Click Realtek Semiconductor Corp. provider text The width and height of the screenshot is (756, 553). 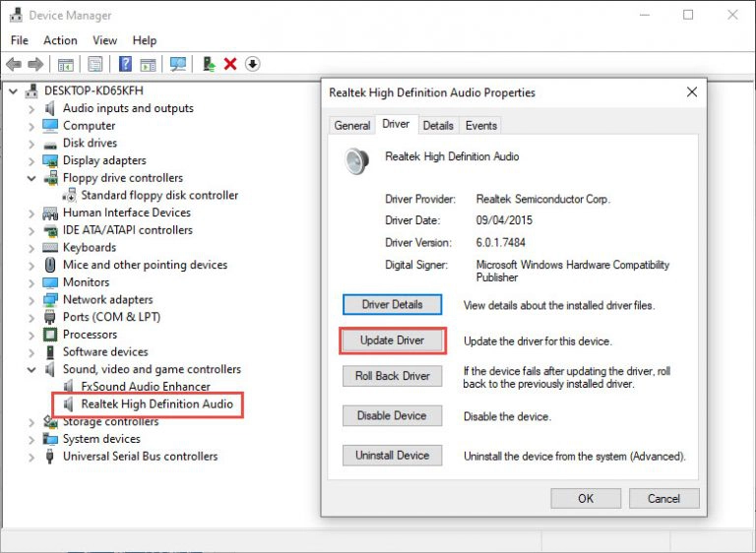(543, 199)
